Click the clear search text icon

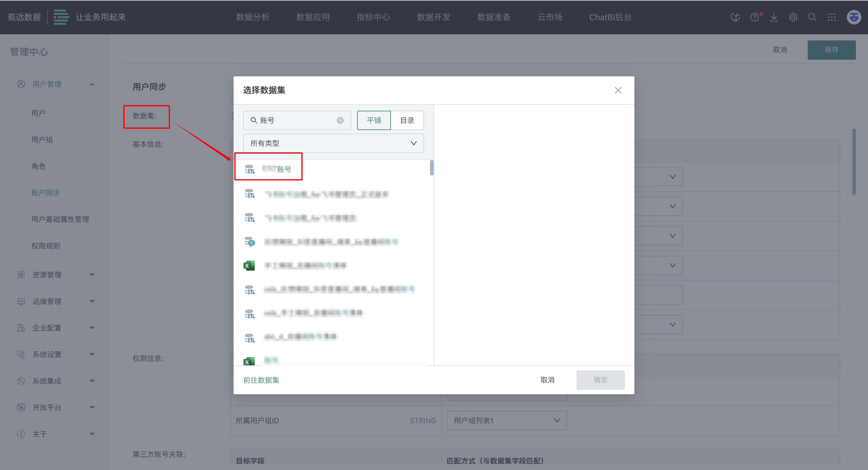tap(340, 120)
